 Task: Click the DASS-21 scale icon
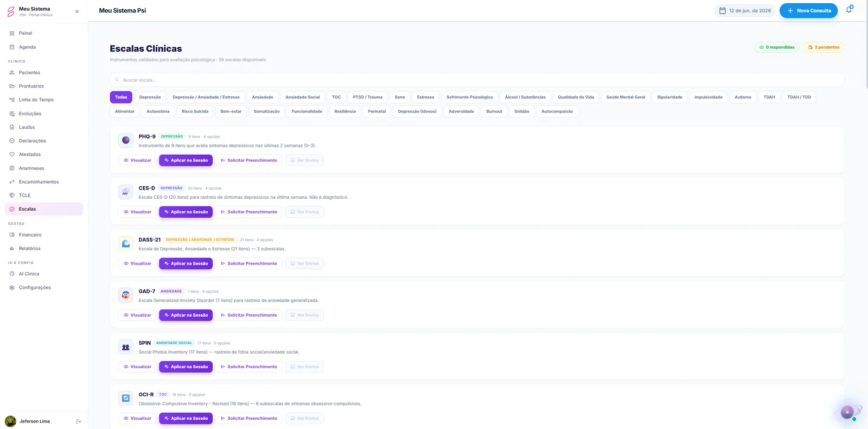pyautogui.click(x=126, y=243)
